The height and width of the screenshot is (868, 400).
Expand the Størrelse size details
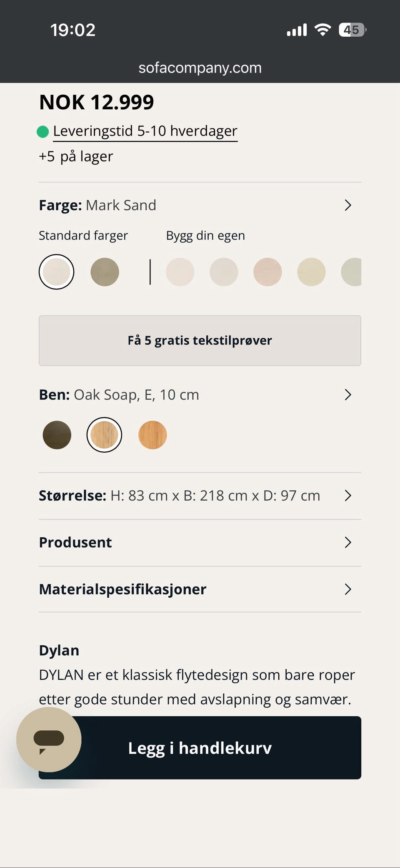click(x=200, y=496)
